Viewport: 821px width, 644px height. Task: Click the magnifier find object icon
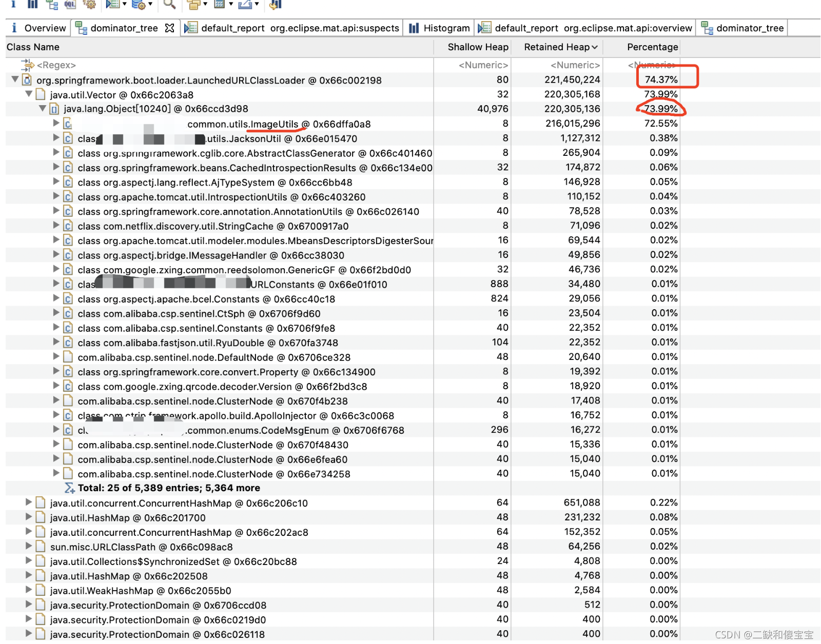[x=169, y=5]
